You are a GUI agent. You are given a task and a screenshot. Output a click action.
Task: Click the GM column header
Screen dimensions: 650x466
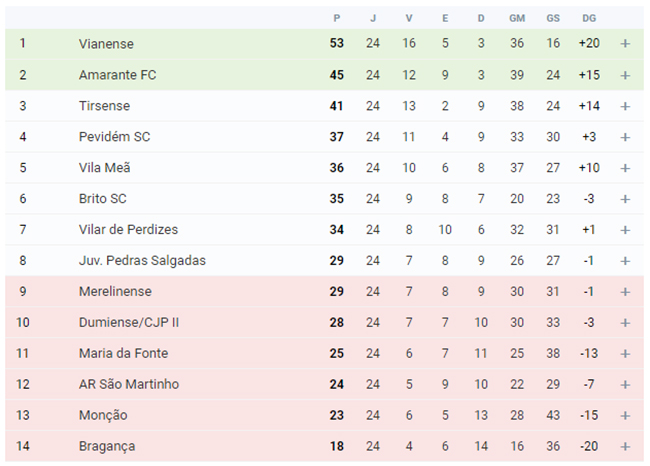[x=517, y=18]
